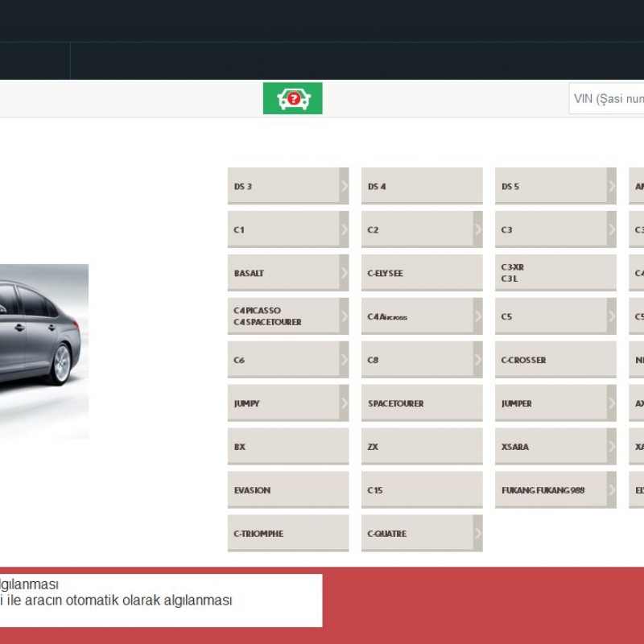Viewport: 644px width, 644px height.
Task: Select the C-ELYSEE model
Action: 415,272
